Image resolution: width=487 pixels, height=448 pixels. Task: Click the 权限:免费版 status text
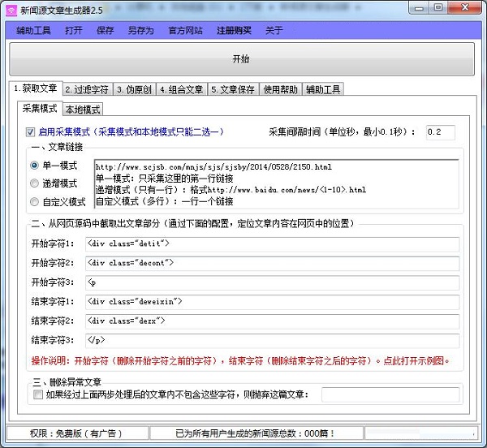tap(75, 433)
